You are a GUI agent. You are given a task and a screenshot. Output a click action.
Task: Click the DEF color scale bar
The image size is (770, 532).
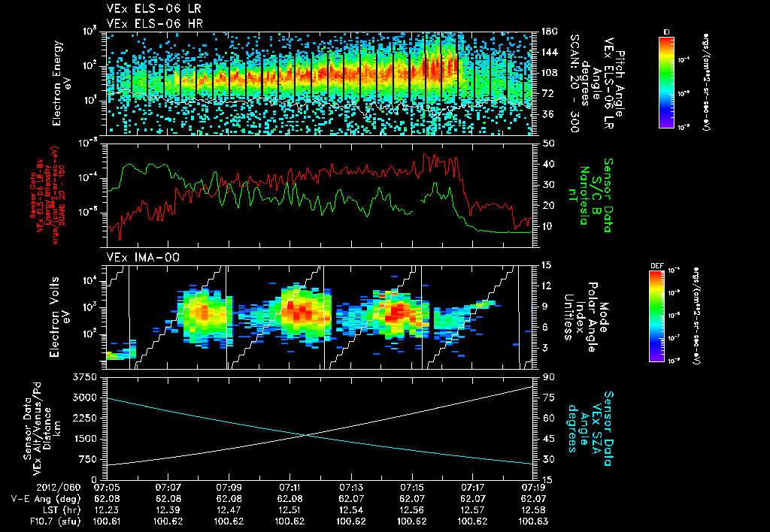coord(656,316)
